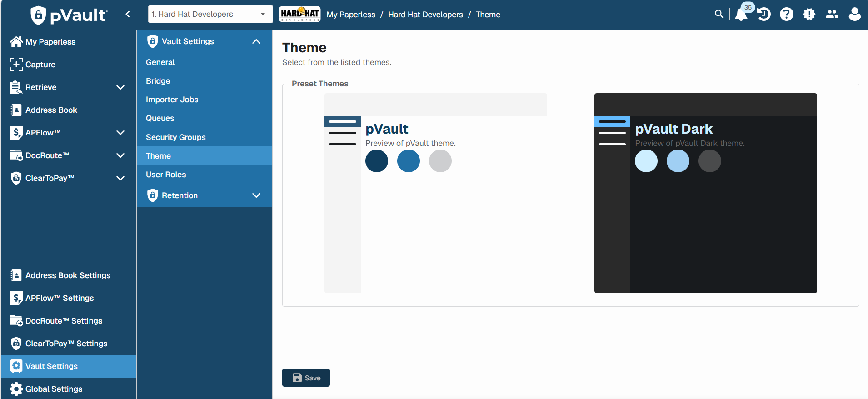This screenshot has height=399, width=868.
Task: Click the medium blue swatch in pVault theme
Action: [x=409, y=161]
